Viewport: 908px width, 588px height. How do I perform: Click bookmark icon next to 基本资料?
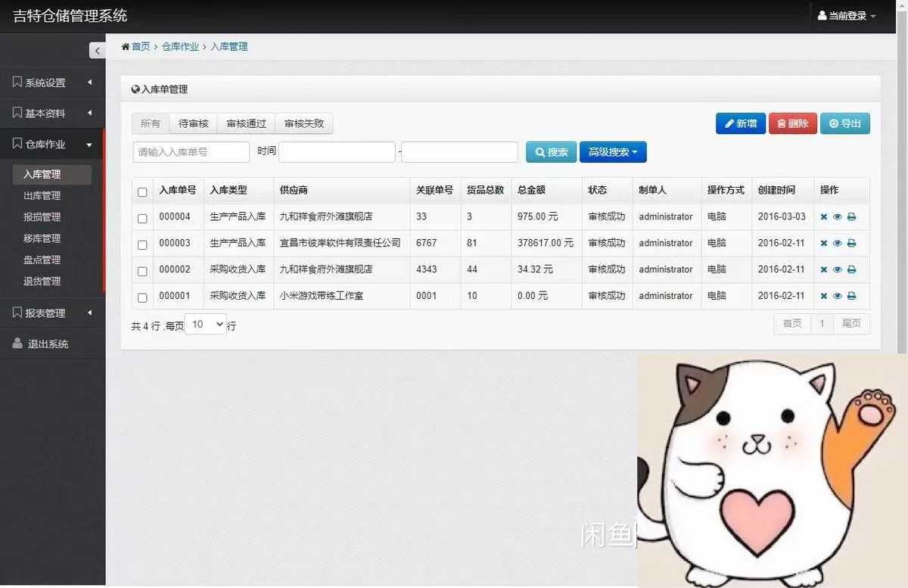click(17, 113)
